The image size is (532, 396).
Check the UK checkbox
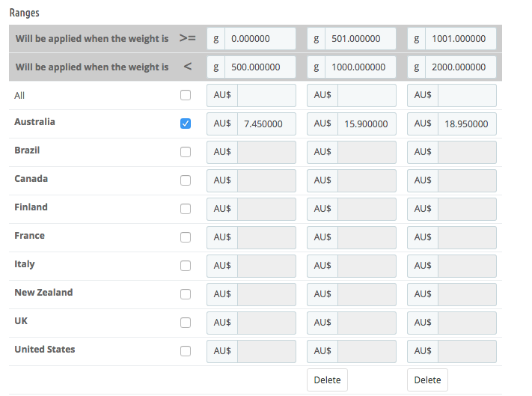coord(186,323)
